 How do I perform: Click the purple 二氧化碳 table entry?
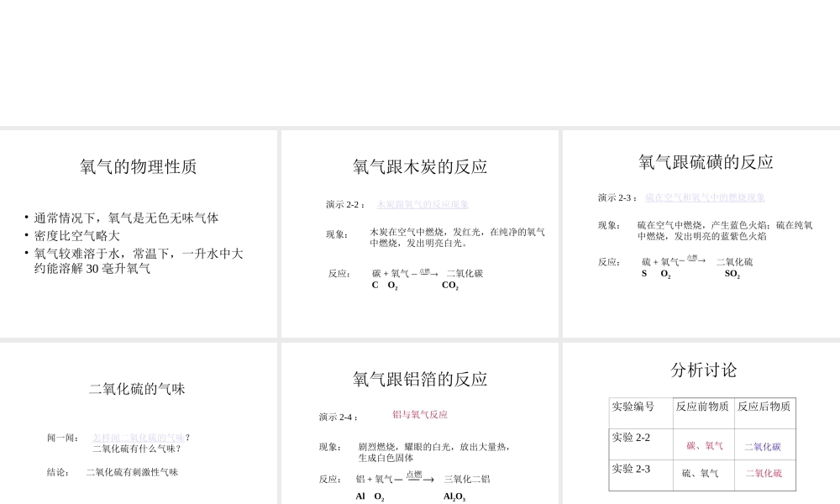click(x=763, y=446)
